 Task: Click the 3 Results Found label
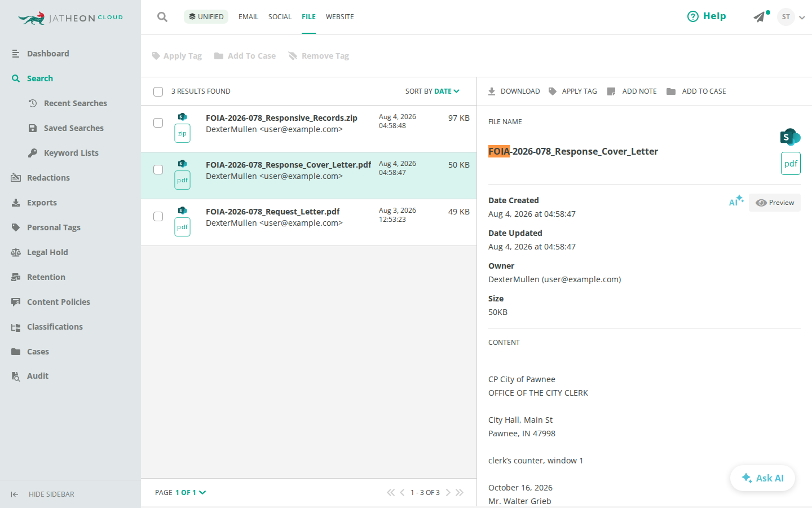tap(201, 91)
